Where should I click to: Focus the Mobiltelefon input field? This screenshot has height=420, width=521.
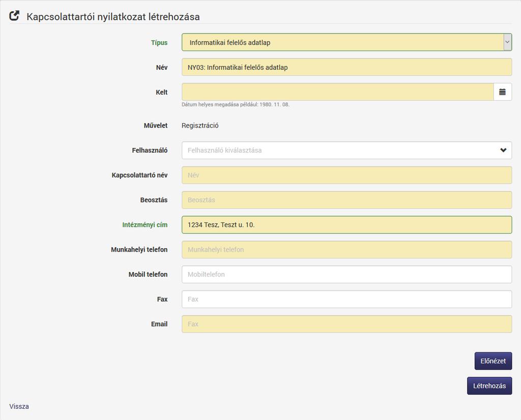(346, 274)
